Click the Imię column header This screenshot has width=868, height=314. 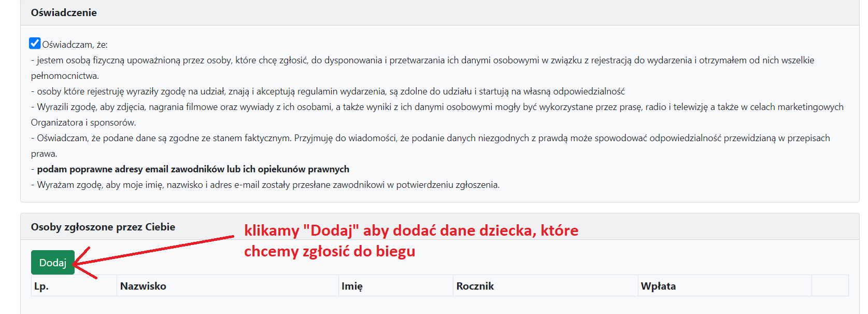point(352,286)
